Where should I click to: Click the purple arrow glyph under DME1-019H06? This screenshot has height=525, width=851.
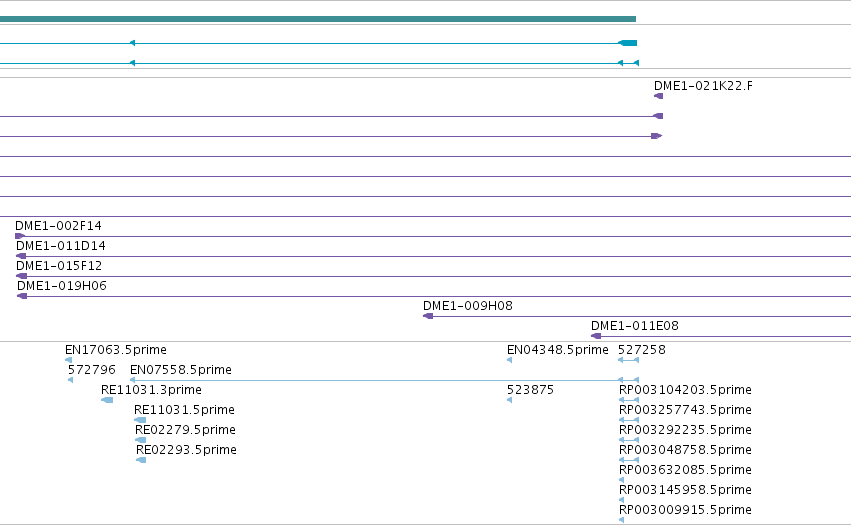(x=22, y=296)
